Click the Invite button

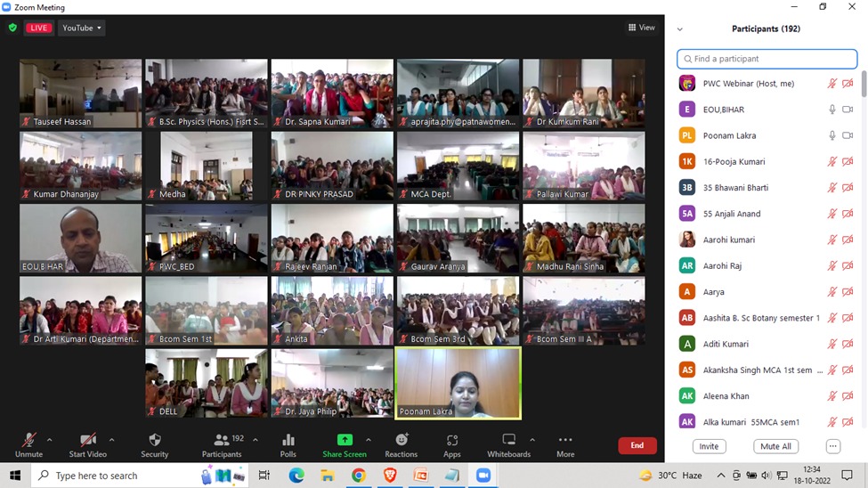709,446
